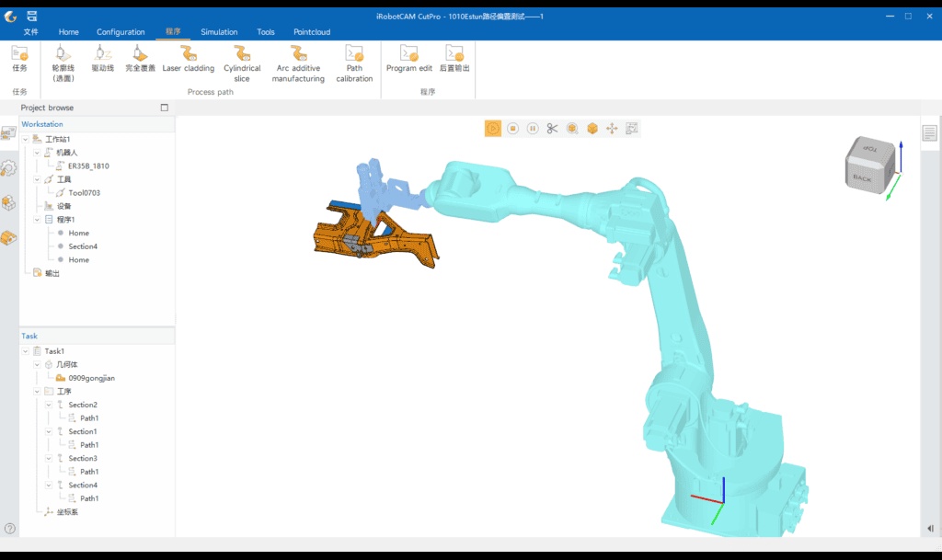Image resolution: width=942 pixels, height=560 pixels.
Task: Select Tool0703 in the Workstation tree
Action: (x=84, y=193)
